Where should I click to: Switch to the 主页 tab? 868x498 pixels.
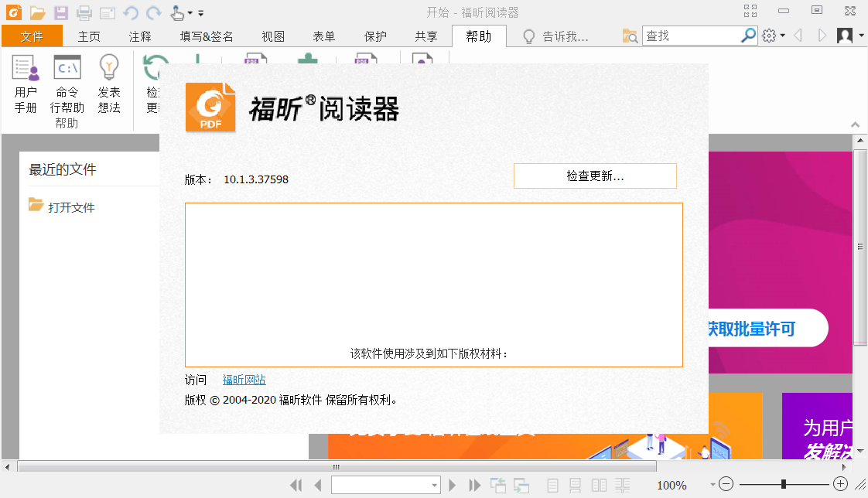point(89,36)
